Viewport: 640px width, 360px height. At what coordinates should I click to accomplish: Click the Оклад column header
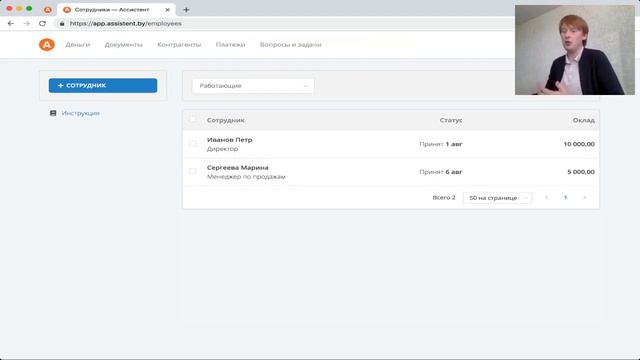pos(583,120)
